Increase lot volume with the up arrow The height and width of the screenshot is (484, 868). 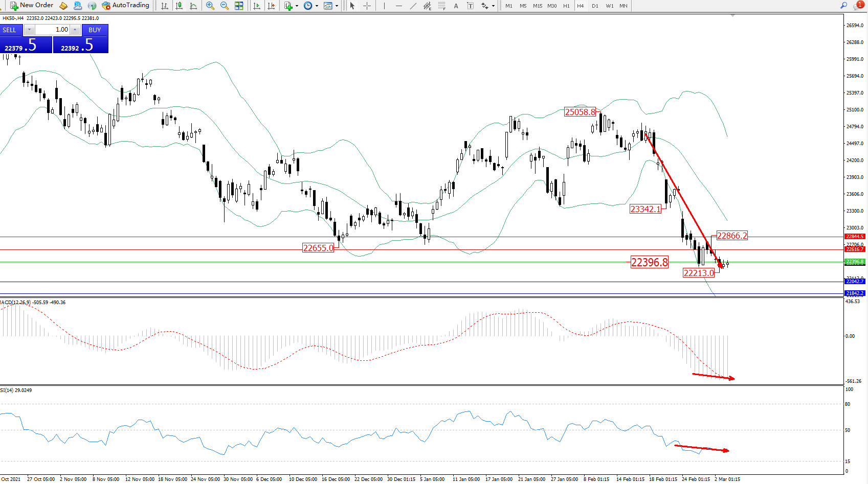[x=75, y=30]
